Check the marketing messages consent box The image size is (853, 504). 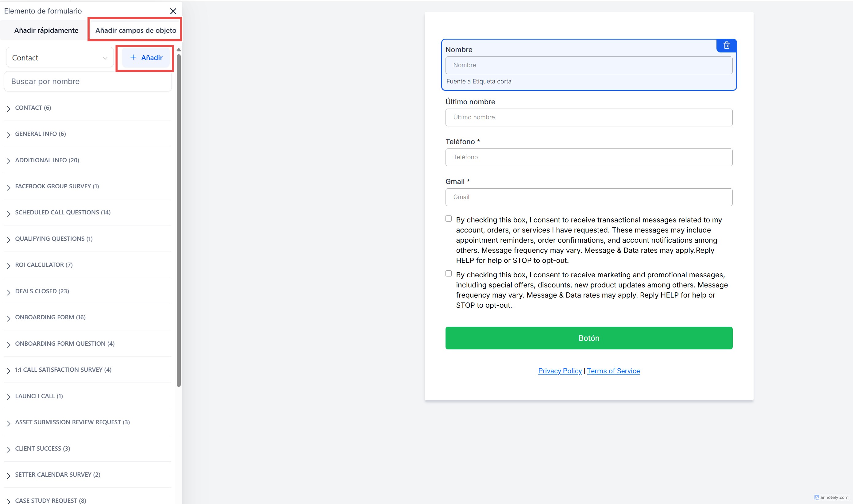448,274
